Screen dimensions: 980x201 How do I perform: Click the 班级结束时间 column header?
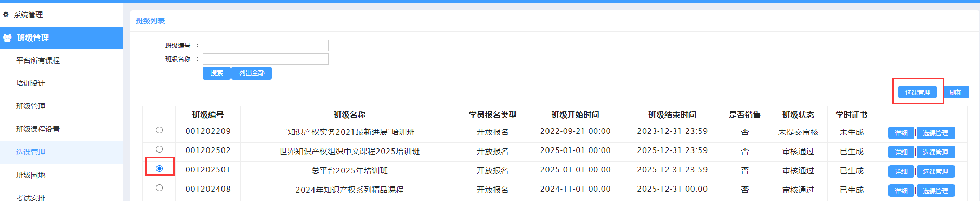672,115
